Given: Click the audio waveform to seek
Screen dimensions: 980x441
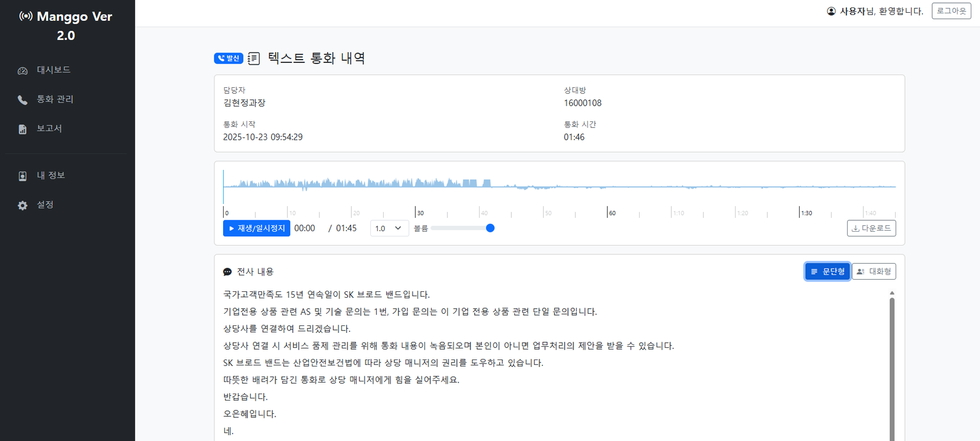Looking at the screenshot, I should coord(559,186).
